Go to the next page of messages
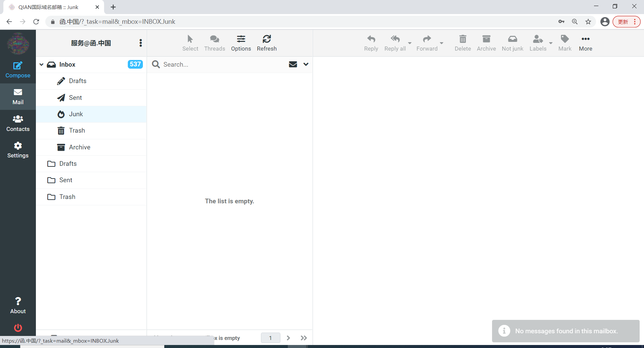644x348 pixels. tap(288, 338)
